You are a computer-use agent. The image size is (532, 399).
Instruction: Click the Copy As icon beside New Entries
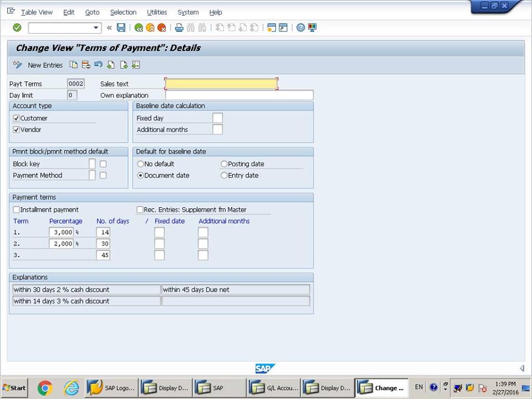click(73, 65)
